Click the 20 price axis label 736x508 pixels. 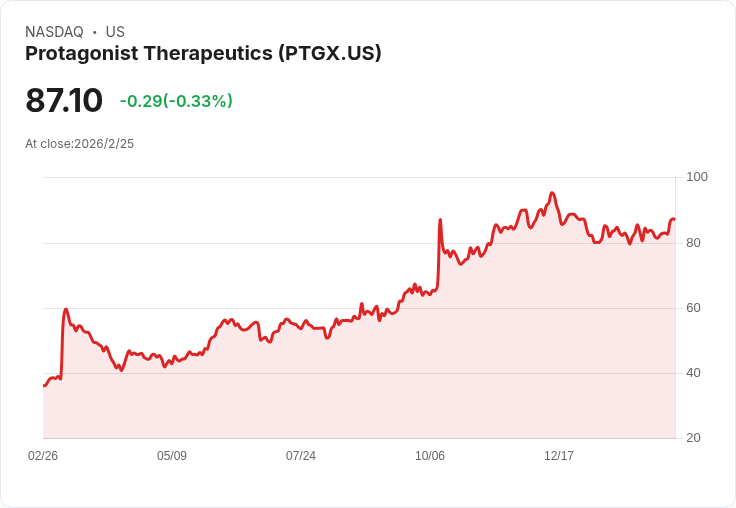(x=693, y=438)
